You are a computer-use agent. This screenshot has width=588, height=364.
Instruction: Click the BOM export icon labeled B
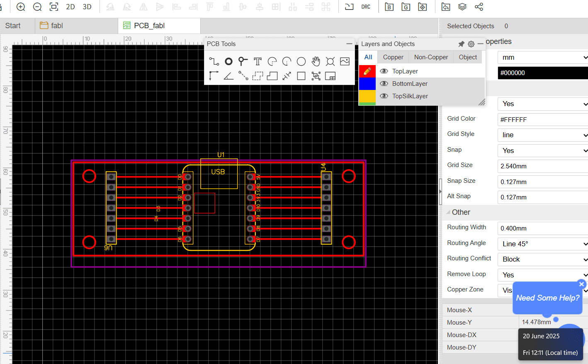pyautogui.click(x=389, y=7)
